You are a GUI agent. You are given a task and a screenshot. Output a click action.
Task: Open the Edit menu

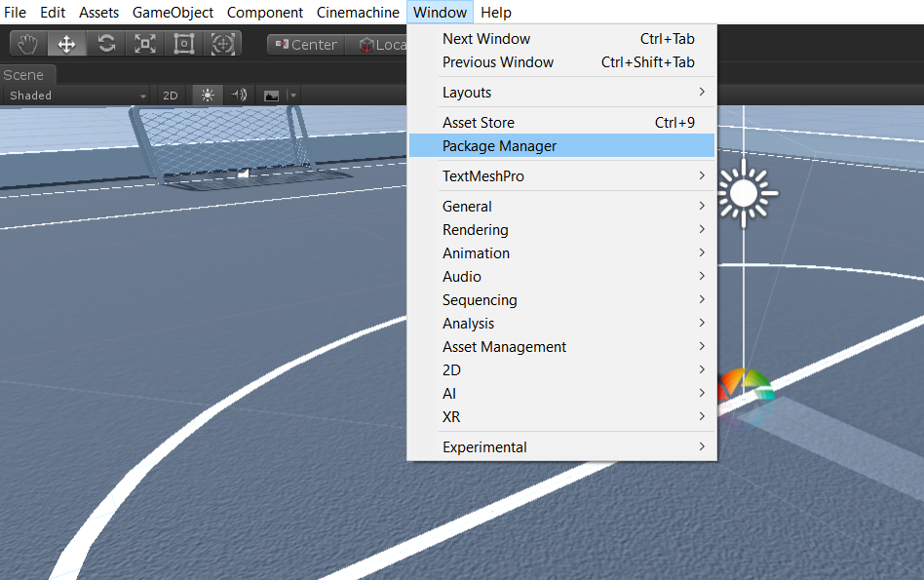pos(53,13)
